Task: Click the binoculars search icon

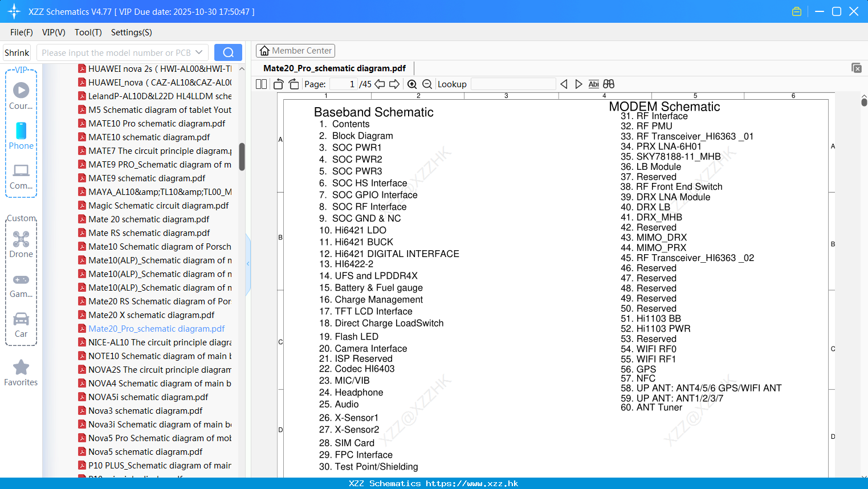Action: (x=609, y=84)
